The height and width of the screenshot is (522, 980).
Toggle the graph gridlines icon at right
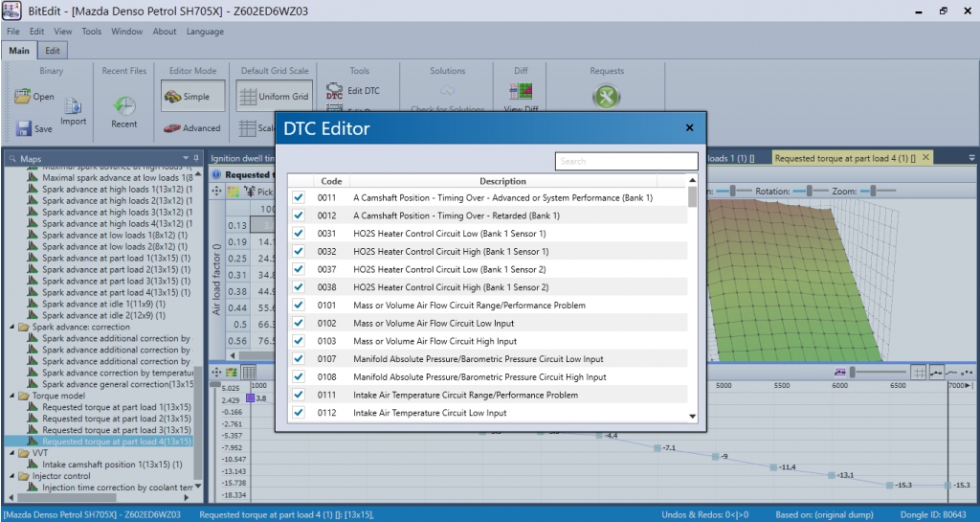[918, 373]
